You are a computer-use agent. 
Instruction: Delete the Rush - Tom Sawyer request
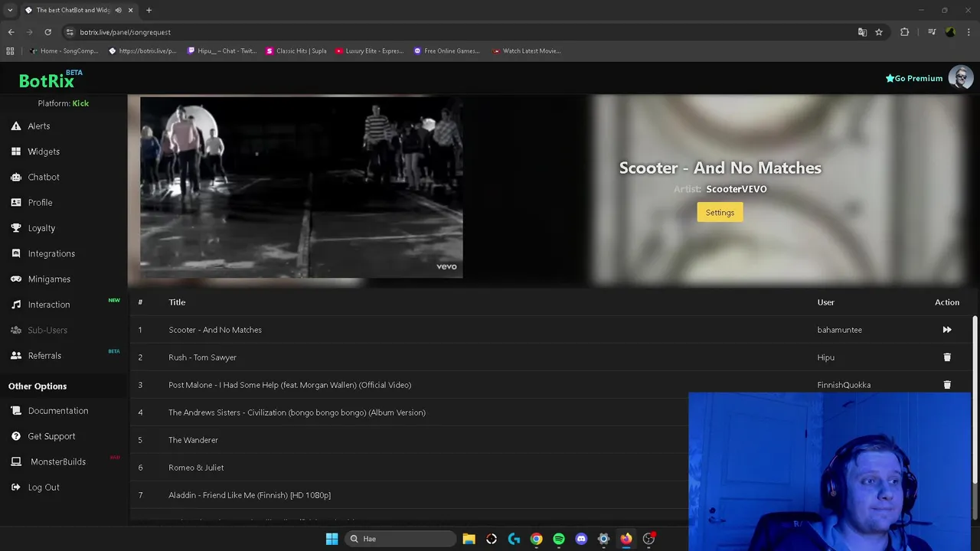pyautogui.click(x=947, y=357)
